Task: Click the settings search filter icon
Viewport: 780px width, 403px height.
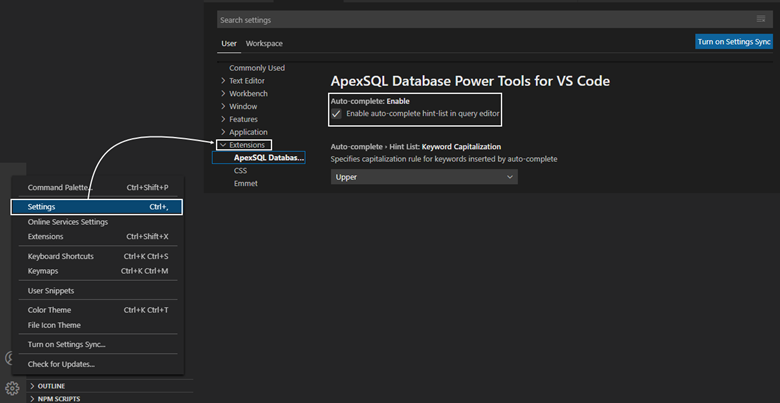Action: point(761,20)
